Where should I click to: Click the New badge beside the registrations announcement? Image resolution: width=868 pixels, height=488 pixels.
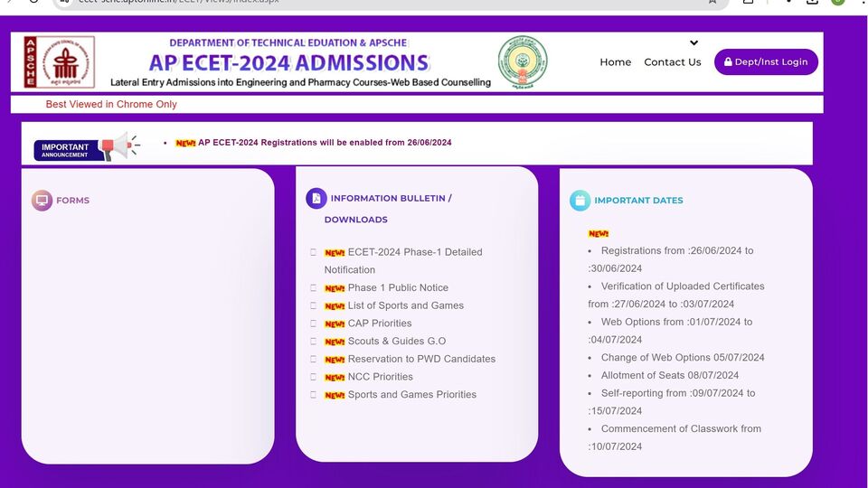pos(185,143)
